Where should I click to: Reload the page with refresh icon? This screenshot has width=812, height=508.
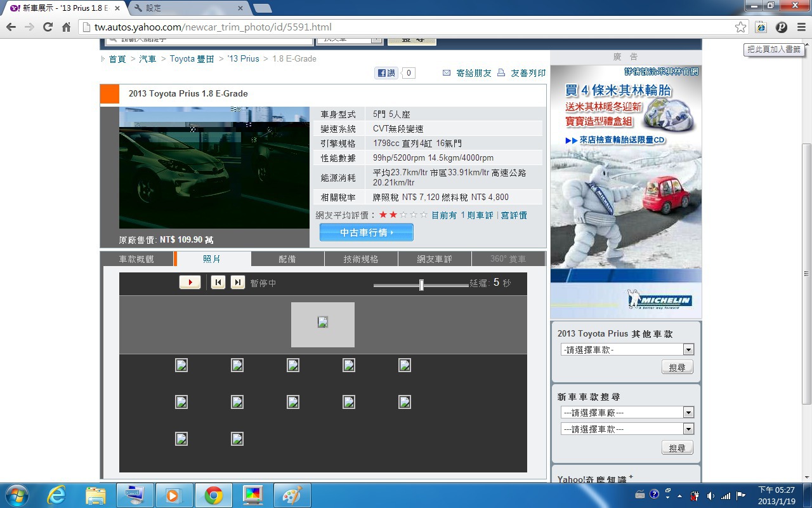[48, 27]
